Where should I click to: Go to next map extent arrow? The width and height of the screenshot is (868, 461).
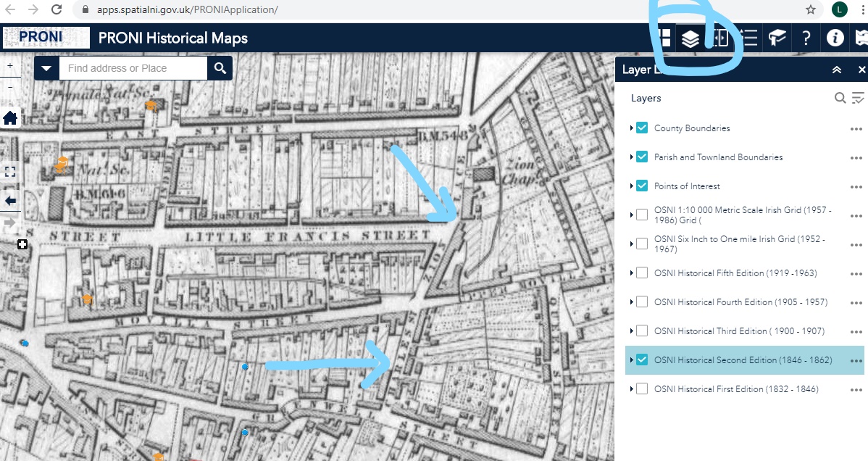[x=10, y=223]
